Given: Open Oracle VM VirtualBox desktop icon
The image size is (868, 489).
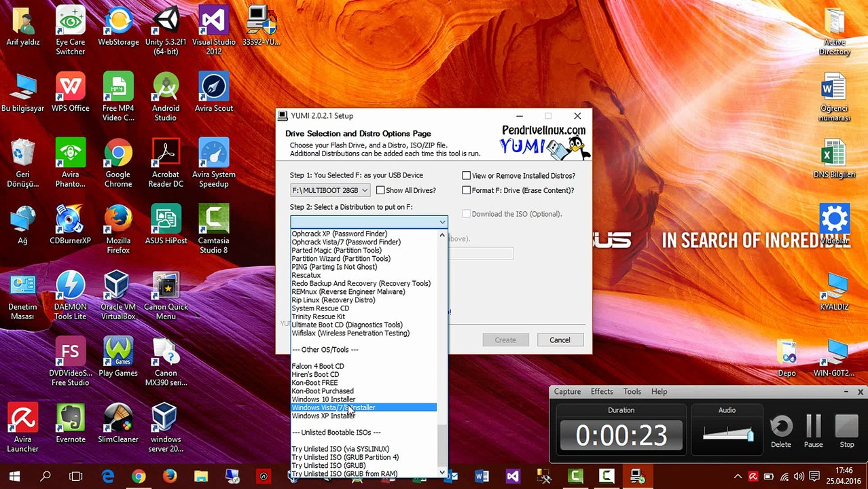Looking at the screenshot, I should point(118,295).
